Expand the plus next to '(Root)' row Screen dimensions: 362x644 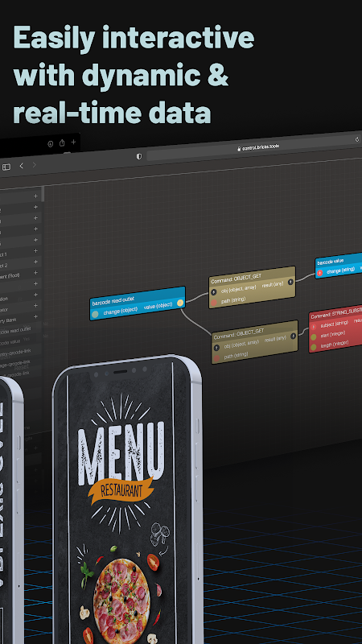[35, 273]
